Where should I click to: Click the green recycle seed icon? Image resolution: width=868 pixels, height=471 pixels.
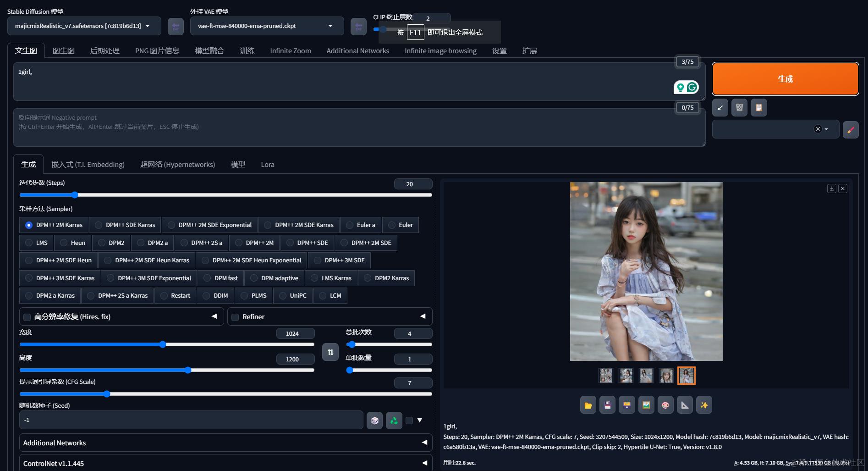pos(394,421)
